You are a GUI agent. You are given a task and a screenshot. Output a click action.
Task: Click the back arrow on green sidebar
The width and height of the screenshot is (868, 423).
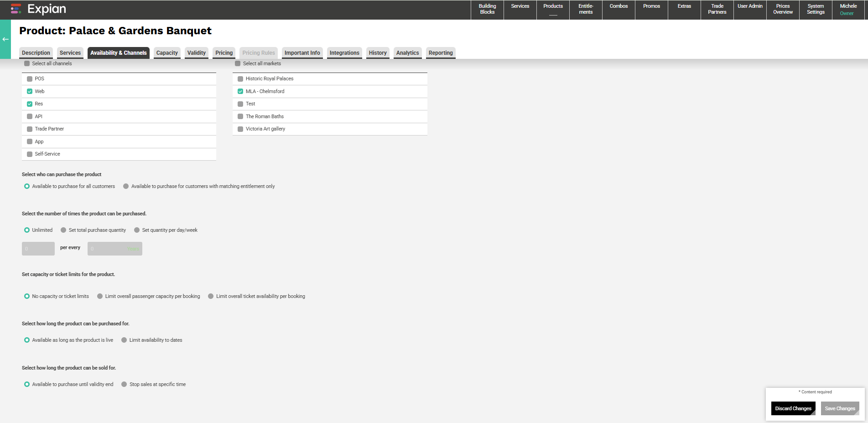(5, 39)
